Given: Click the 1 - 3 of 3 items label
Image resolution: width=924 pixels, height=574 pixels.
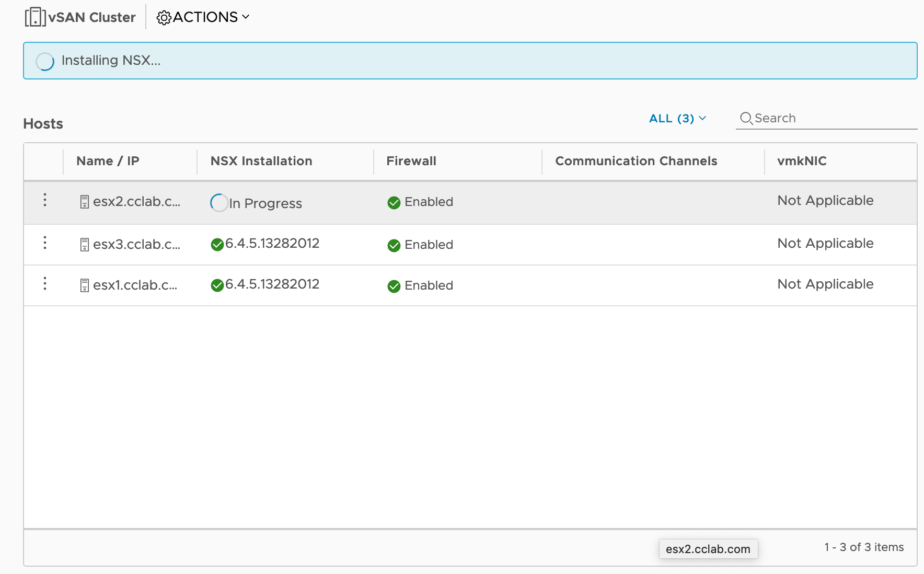Looking at the screenshot, I should point(864,547).
